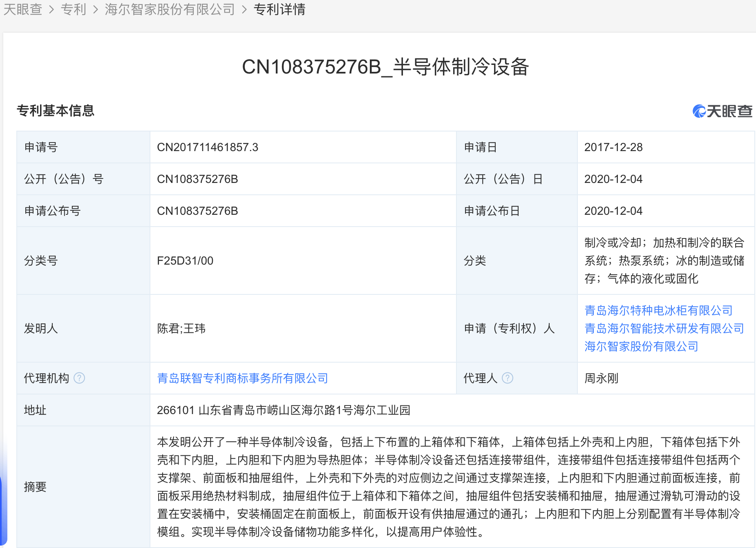Click the patent title CN108375276B_半导体制冷设备
Viewport: 756px width, 548px height.
385,67
